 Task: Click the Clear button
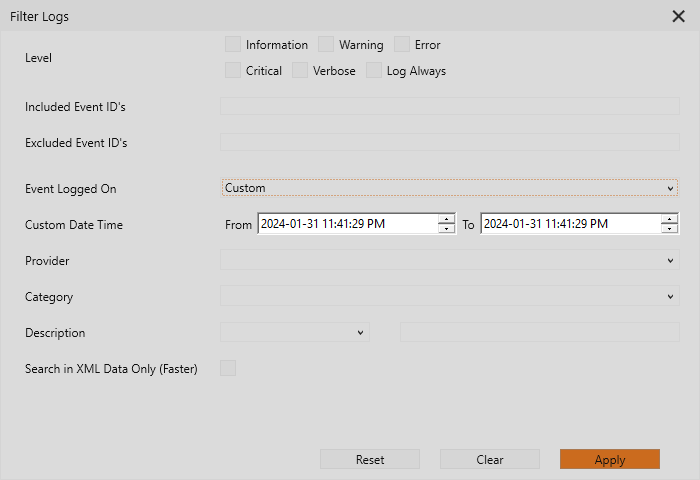tap(490, 459)
